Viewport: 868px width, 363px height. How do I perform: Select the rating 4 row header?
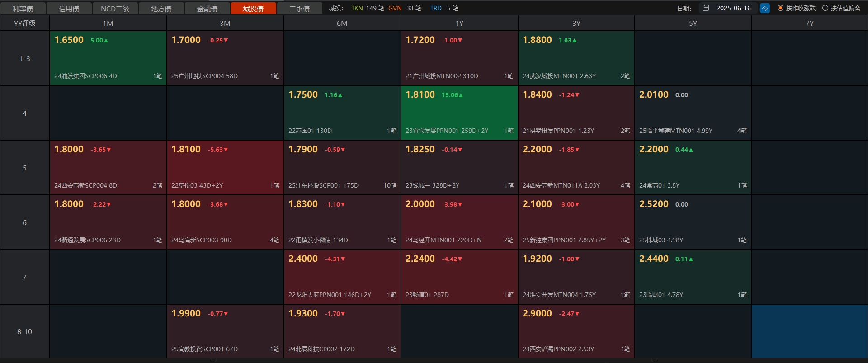click(25, 113)
